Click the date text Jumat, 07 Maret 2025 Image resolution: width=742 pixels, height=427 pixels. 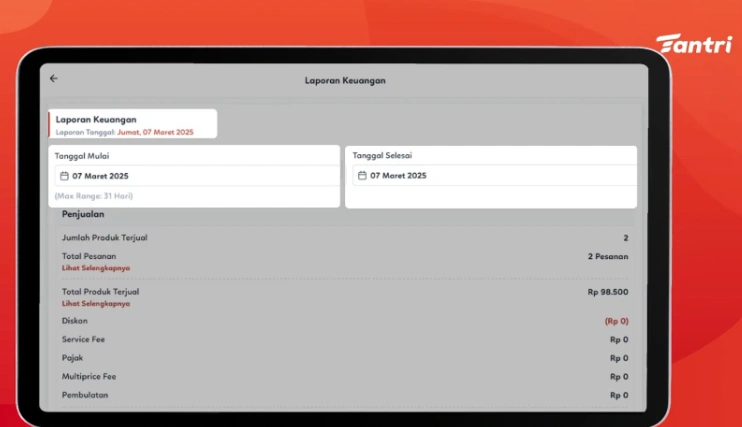point(155,133)
